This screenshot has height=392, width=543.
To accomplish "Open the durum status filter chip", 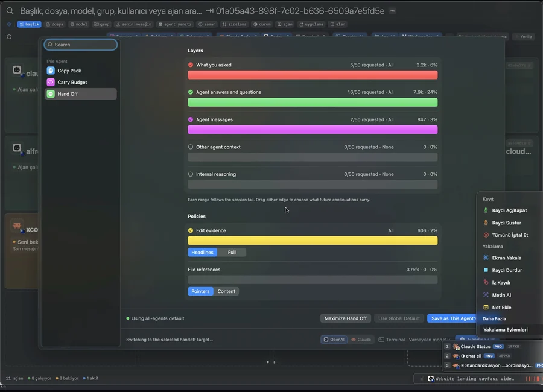I will (x=262, y=24).
